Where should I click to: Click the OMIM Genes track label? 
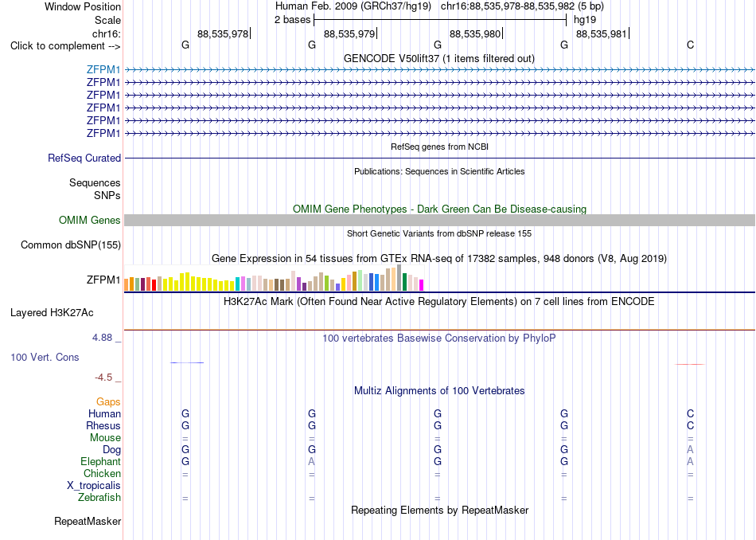click(x=89, y=220)
